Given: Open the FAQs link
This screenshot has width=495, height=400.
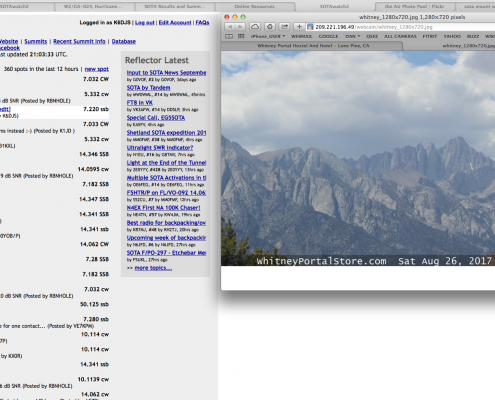Looking at the screenshot, I should (202, 23).
